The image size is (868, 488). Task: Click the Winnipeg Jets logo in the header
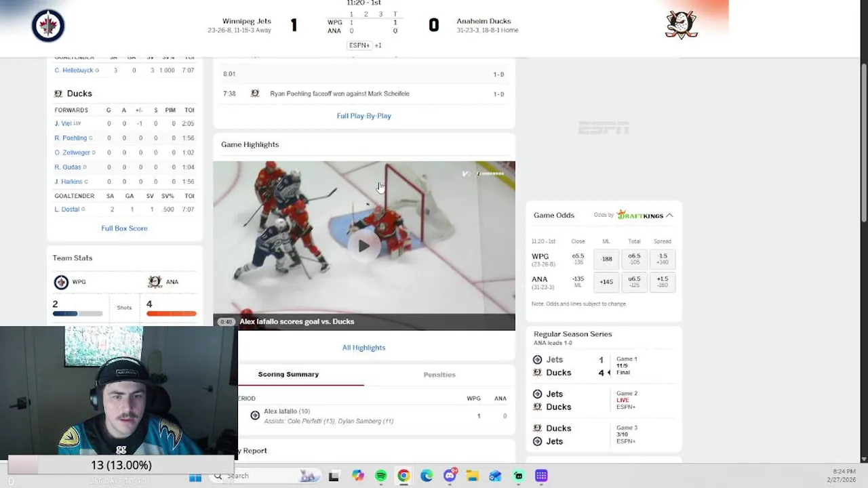point(48,26)
